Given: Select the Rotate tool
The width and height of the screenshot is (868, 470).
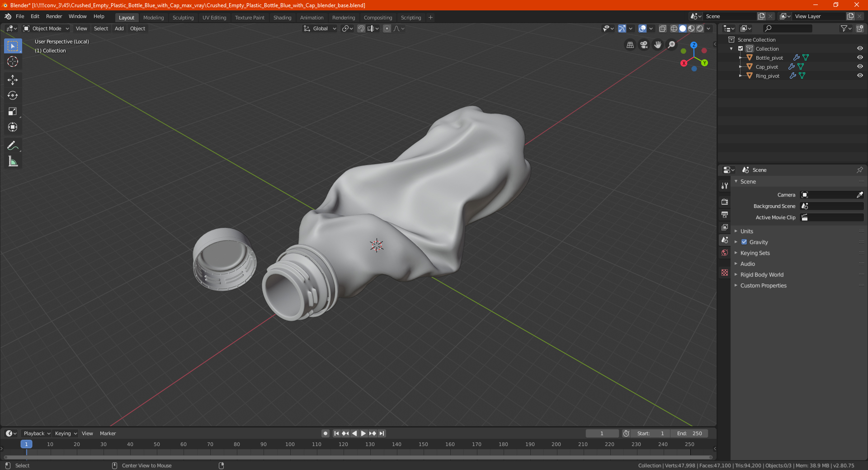Looking at the screenshot, I should point(13,96).
